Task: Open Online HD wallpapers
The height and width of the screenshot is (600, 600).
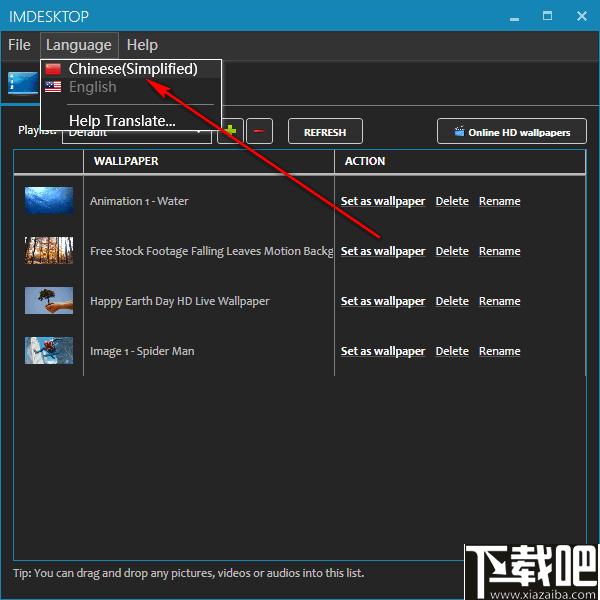Action: pos(512,132)
